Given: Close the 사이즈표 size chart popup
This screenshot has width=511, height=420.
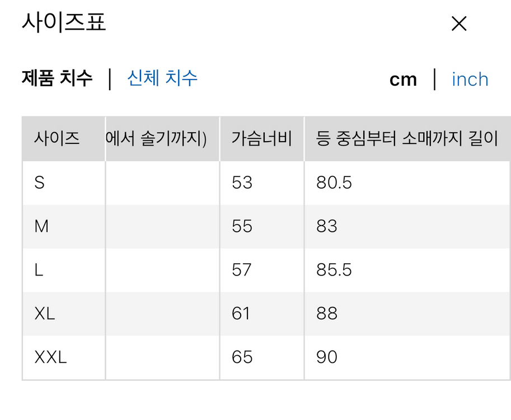Looking at the screenshot, I should pos(459,24).
